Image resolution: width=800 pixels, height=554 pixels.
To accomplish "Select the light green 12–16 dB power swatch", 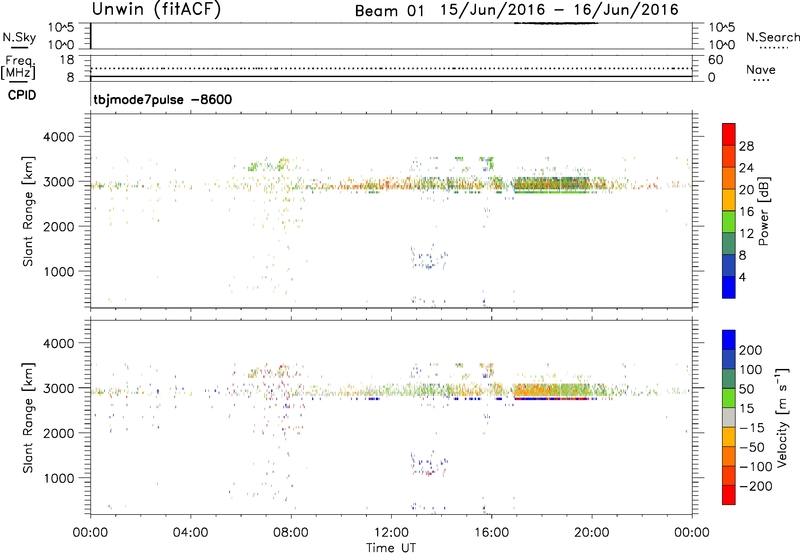I will click(729, 222).
